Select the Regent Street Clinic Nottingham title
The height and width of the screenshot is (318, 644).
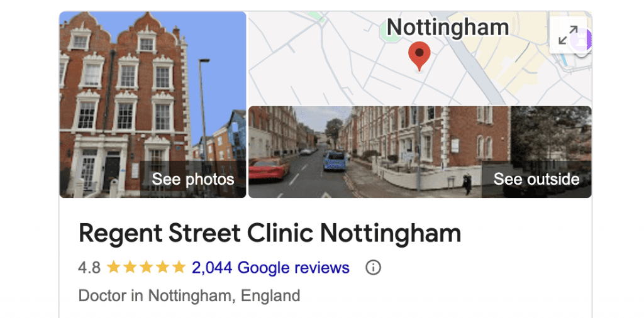click(x=270, y=233)
